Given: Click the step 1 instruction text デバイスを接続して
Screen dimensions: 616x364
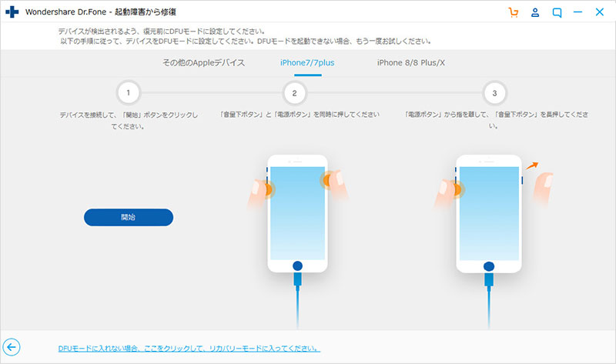Looking at the screenshot, I should tap(129, 121).
